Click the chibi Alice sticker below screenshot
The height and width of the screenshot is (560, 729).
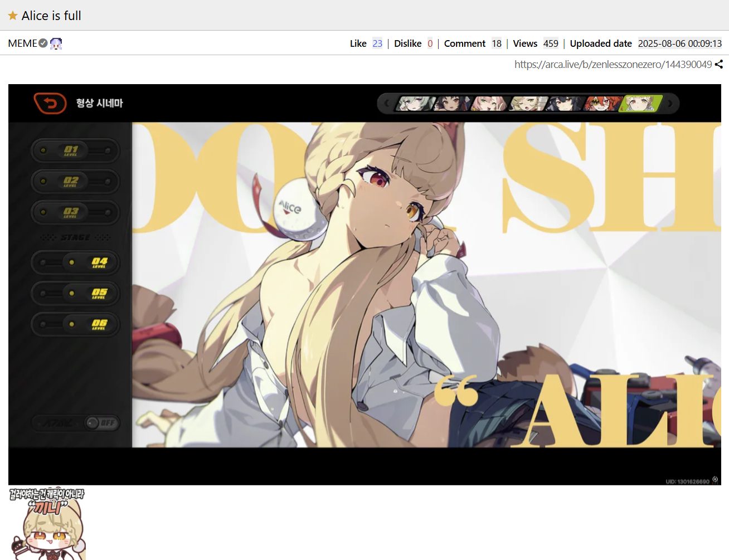(x=47, y=524)
